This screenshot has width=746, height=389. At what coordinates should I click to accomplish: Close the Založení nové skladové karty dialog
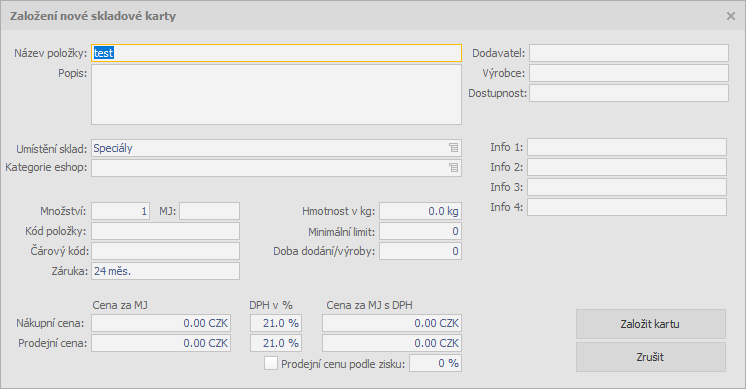point(731,16)
